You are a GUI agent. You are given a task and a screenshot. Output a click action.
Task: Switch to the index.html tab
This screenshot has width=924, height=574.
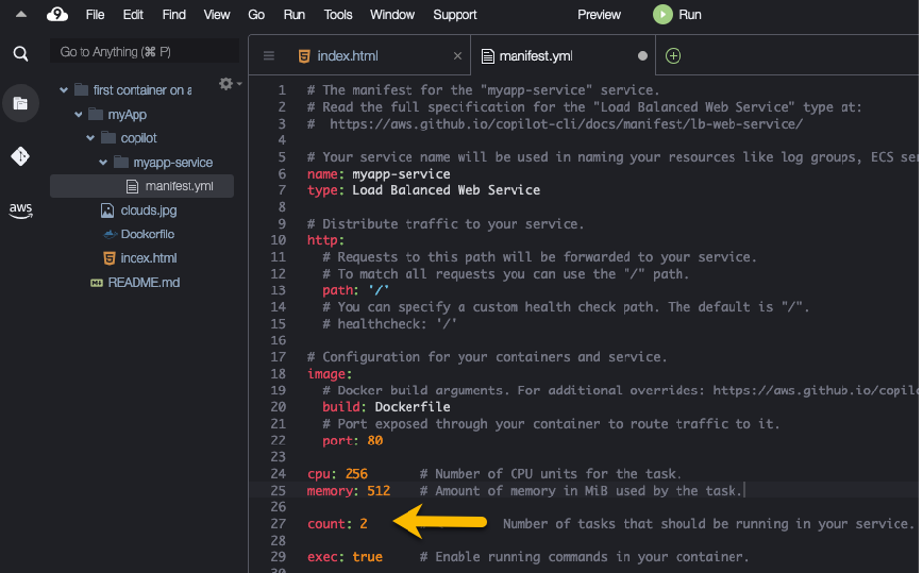[360, 56]
